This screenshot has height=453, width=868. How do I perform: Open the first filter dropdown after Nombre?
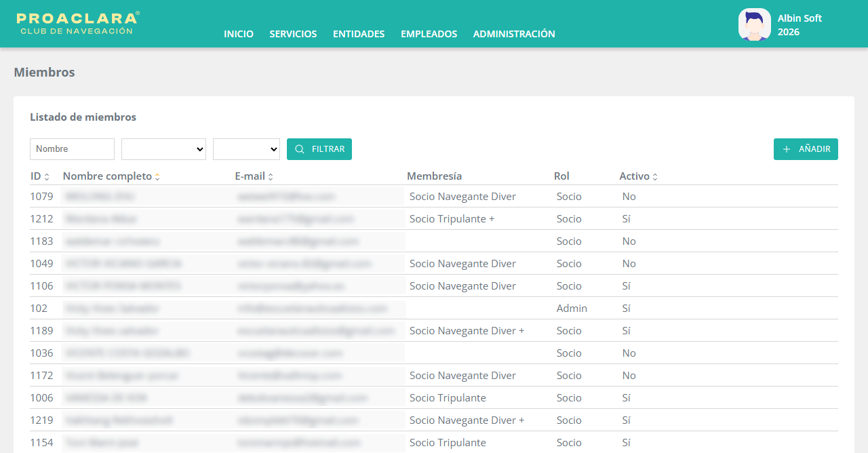click(x=163, y=149)
